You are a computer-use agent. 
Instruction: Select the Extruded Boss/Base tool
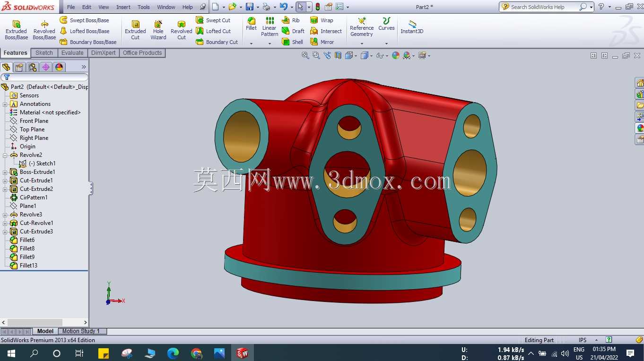[x=16, y=30]
